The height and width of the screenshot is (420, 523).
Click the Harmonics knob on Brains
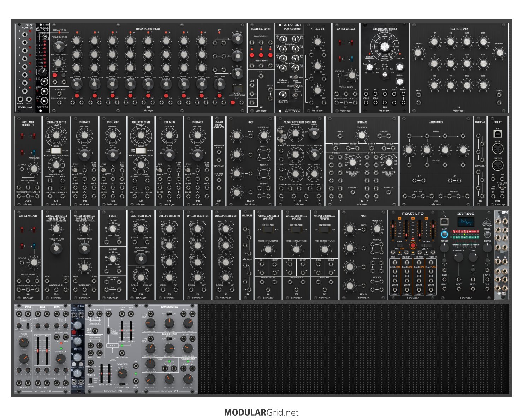458,257
